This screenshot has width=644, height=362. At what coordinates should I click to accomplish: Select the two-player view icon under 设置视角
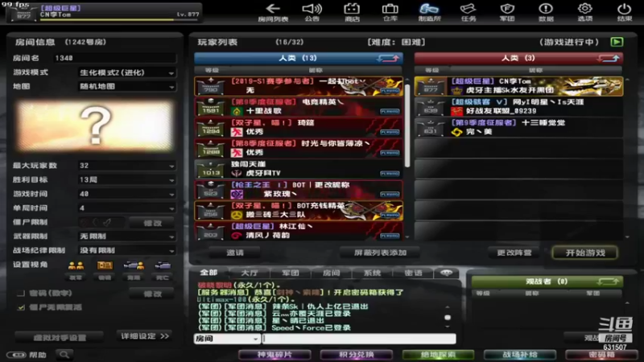tap(76, 266)
